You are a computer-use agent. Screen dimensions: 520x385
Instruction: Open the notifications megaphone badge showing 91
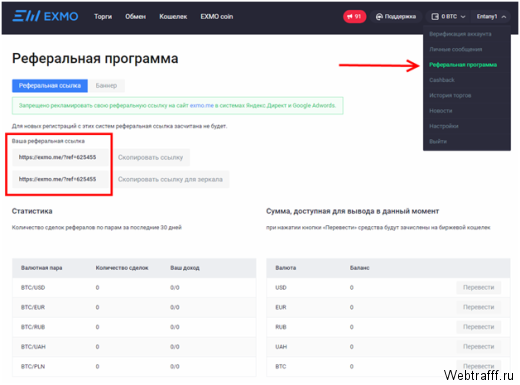(354, 16)
